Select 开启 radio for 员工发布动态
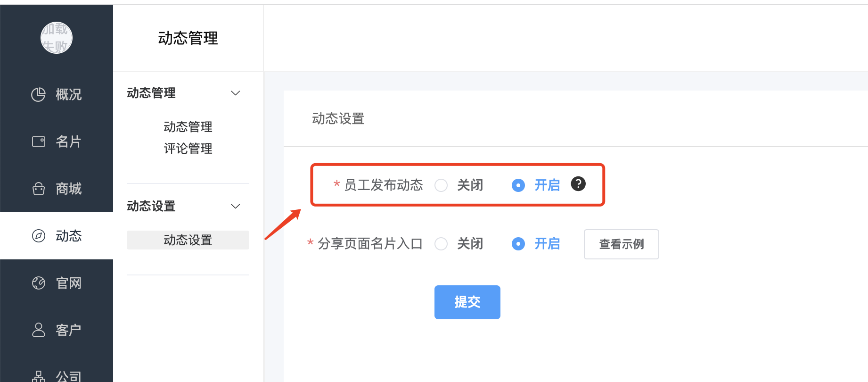 click(518, 185)
